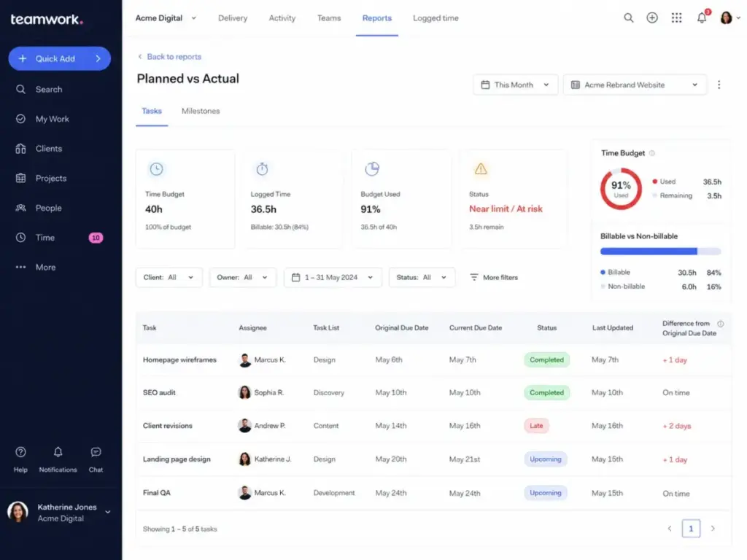Image resolution: width=747 pixels, height=560 pixels.
Task: Open the Owner: All filter dropdown
Action: click(x=242, y=278)
